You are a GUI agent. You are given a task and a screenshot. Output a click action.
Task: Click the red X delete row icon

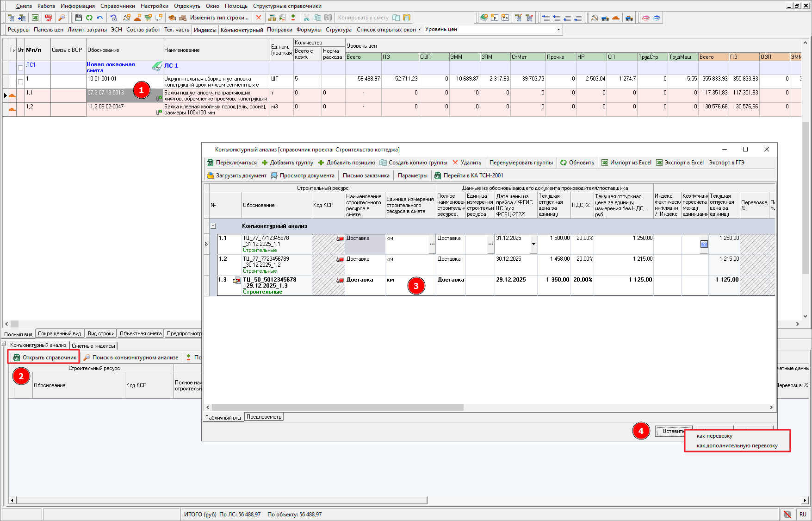[259, 18]
